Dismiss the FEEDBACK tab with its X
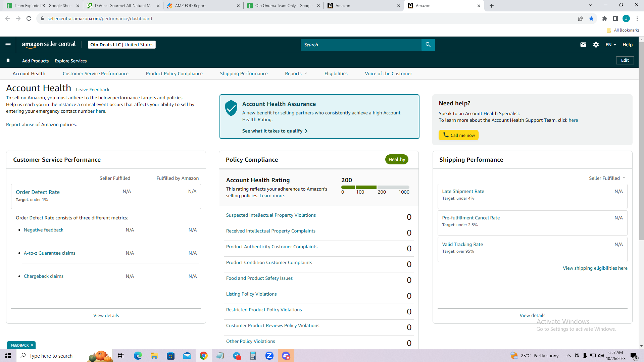Image resolution: width=644 pixels, height=362 pixels. 32,345
